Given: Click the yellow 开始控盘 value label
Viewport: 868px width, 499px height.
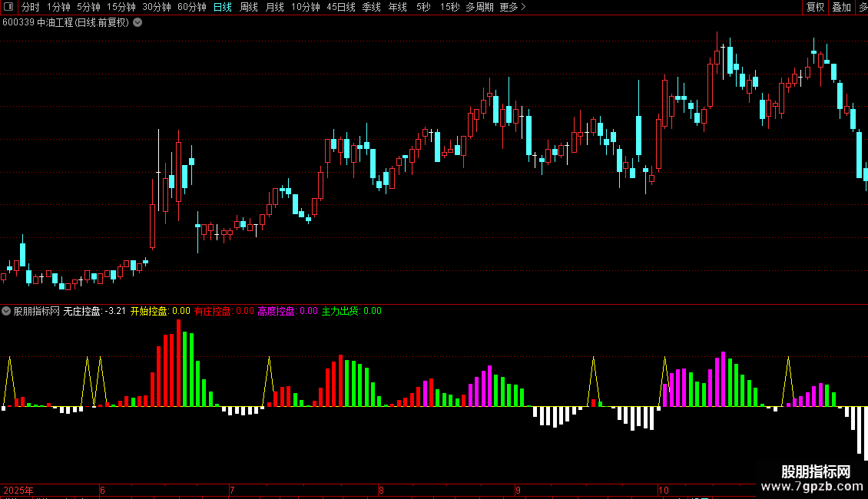Looking at the screenshot, I should [x=160, y=311].
